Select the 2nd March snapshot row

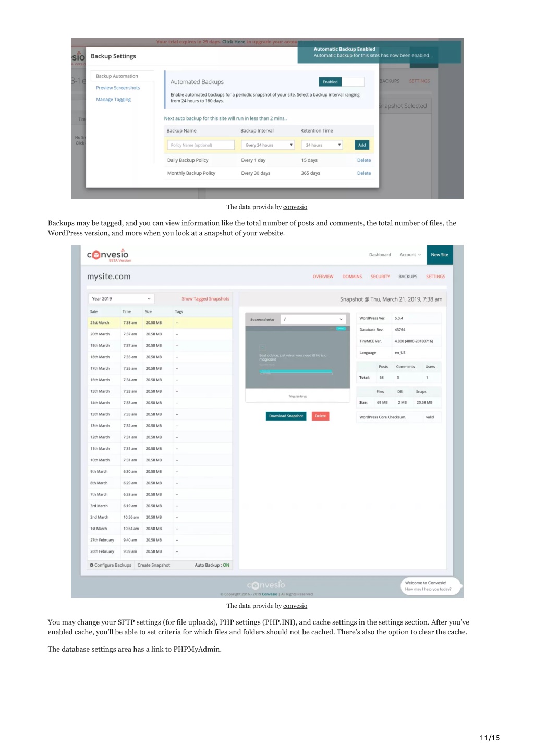click(160, 518)
